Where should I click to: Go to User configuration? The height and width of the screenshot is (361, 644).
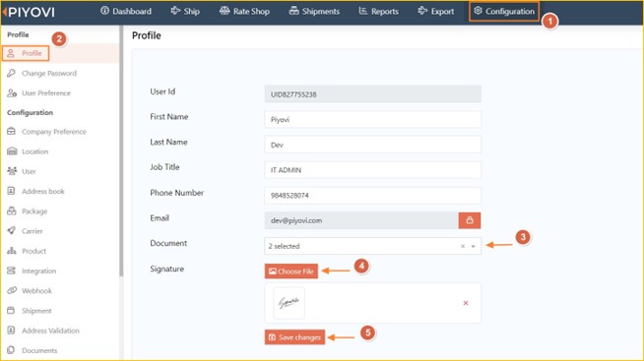29,171
